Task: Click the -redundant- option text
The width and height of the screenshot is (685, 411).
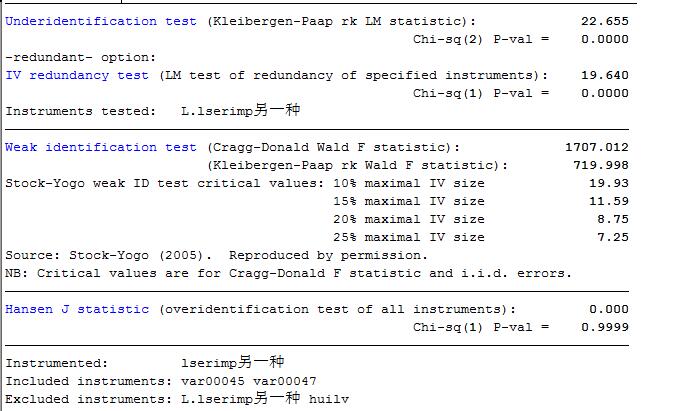Action: (x=80, y=57)
